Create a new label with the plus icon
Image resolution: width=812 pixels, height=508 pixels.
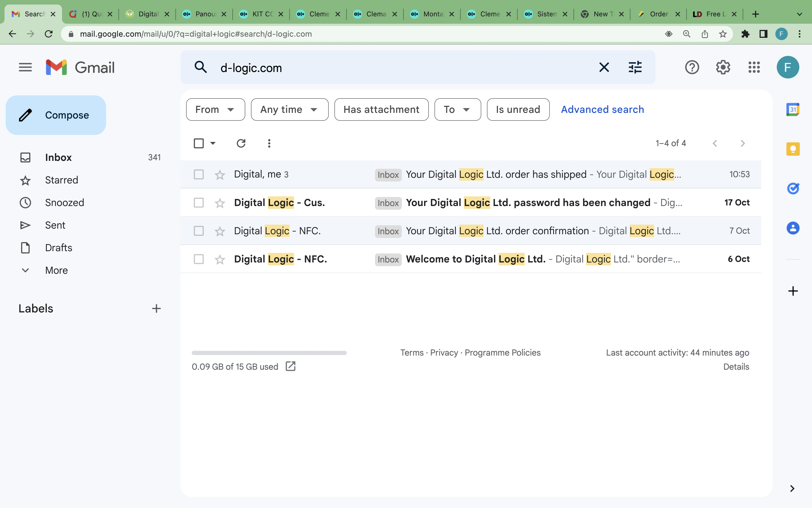click(x=156, y=308)
